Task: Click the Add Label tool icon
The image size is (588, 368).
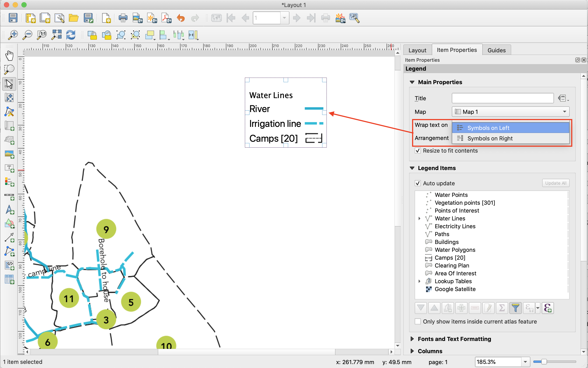Action: [x=9, y=168]
